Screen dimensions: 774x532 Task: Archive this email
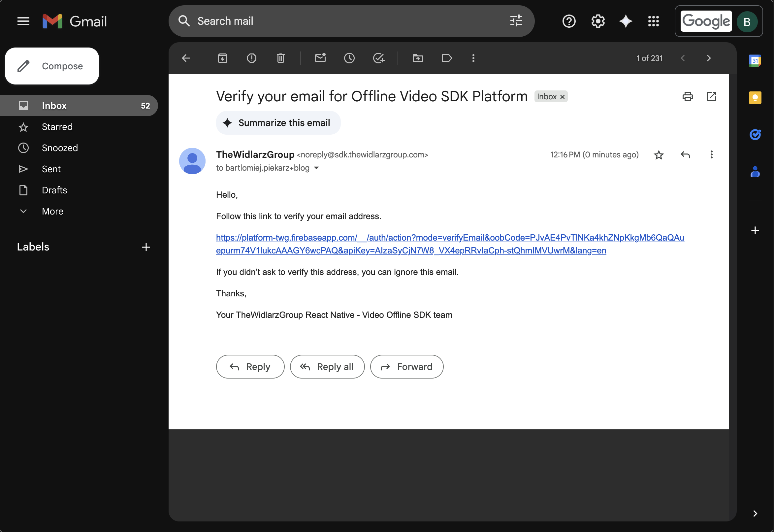[223, 58]
